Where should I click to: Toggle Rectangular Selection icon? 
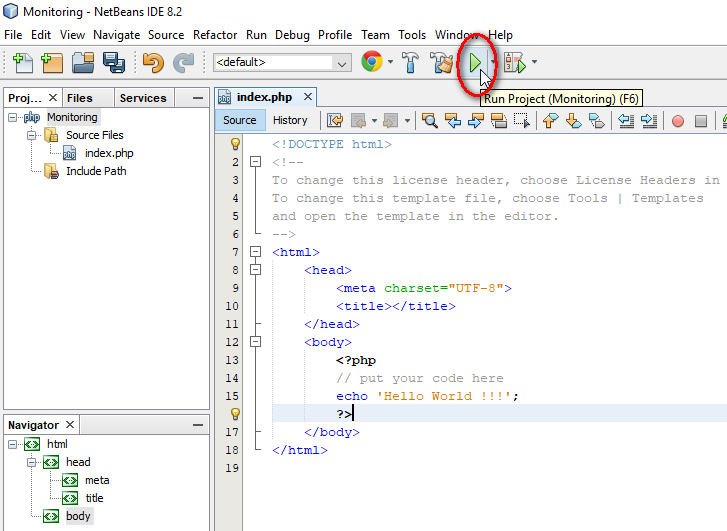point(522,121)
